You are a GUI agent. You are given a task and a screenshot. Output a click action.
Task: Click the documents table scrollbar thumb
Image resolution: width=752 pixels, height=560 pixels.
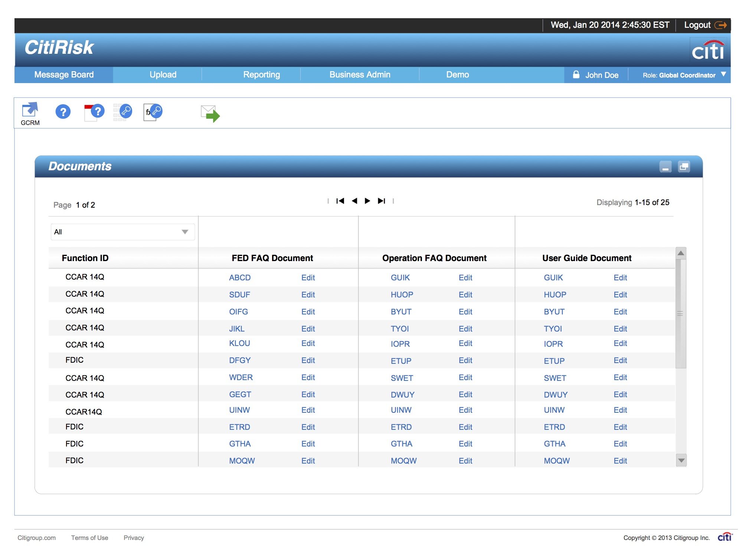680,314
